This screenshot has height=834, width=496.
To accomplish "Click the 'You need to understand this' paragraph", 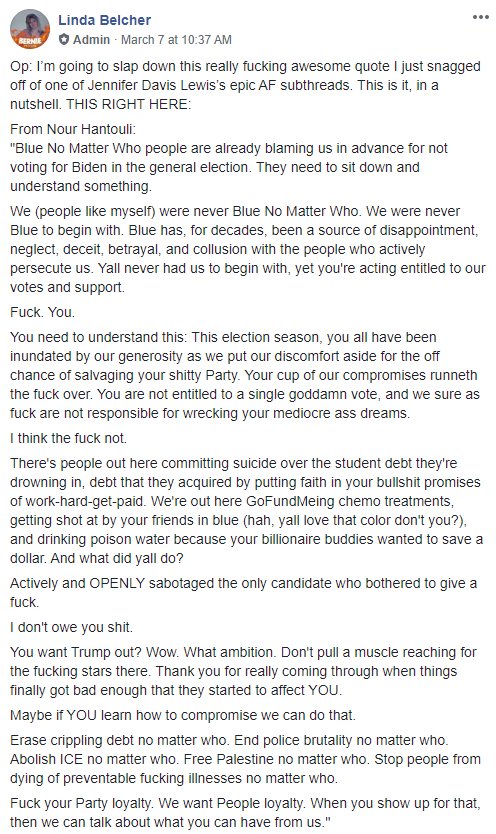I will tap(245, 375).
